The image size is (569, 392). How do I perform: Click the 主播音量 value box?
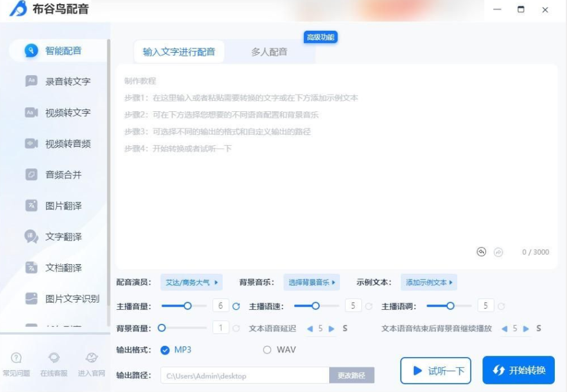coord(220,306)
